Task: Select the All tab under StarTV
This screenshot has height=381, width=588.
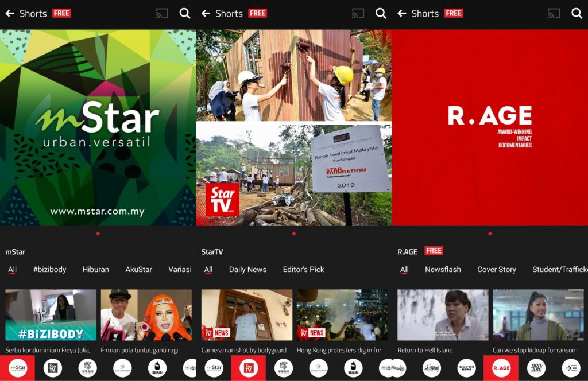Action: [208, 269]
